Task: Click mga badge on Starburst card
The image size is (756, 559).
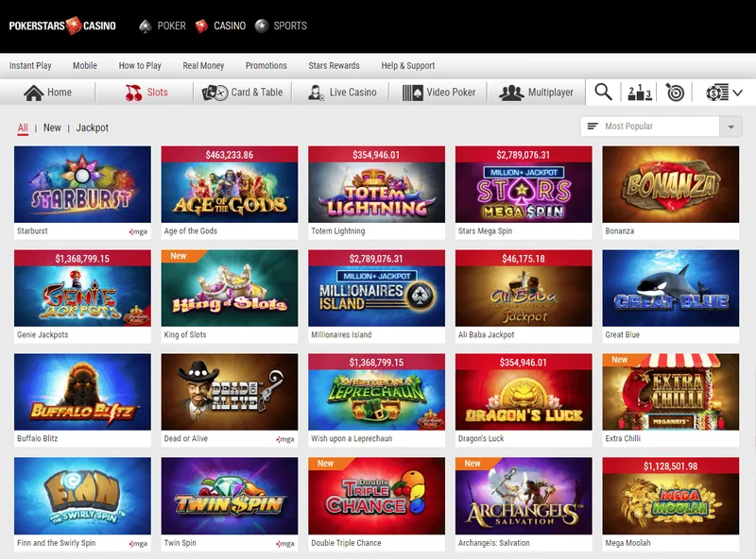Action: coord(138,231)
